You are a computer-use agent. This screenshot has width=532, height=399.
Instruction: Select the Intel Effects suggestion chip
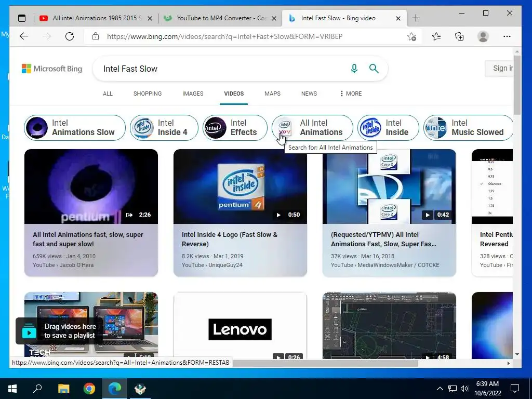(235, 128)
